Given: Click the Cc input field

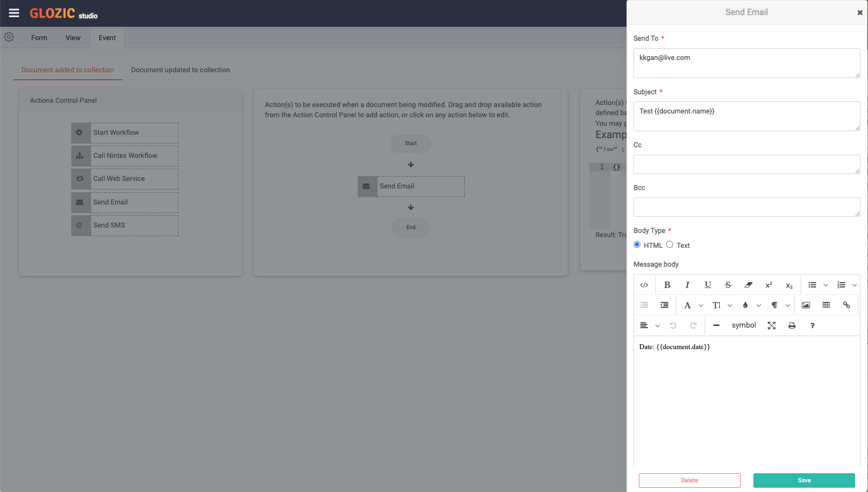Looking at the screenshot, I should pos(746,164).
